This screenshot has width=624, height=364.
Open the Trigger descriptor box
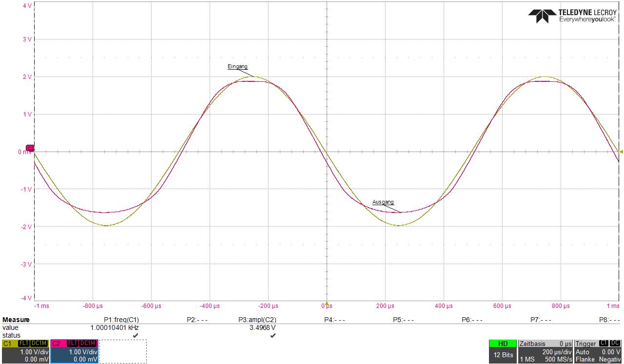click(x=598, y=351)
